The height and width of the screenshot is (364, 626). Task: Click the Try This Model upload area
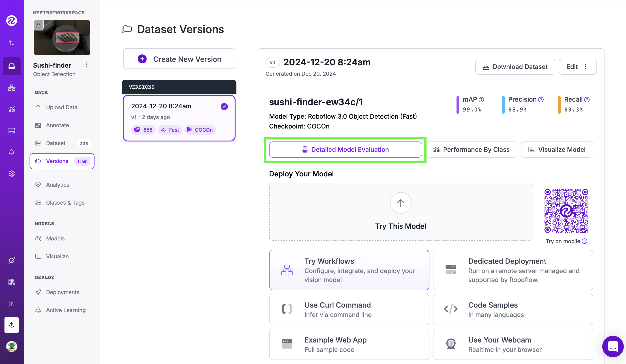(x=401, y=212)
